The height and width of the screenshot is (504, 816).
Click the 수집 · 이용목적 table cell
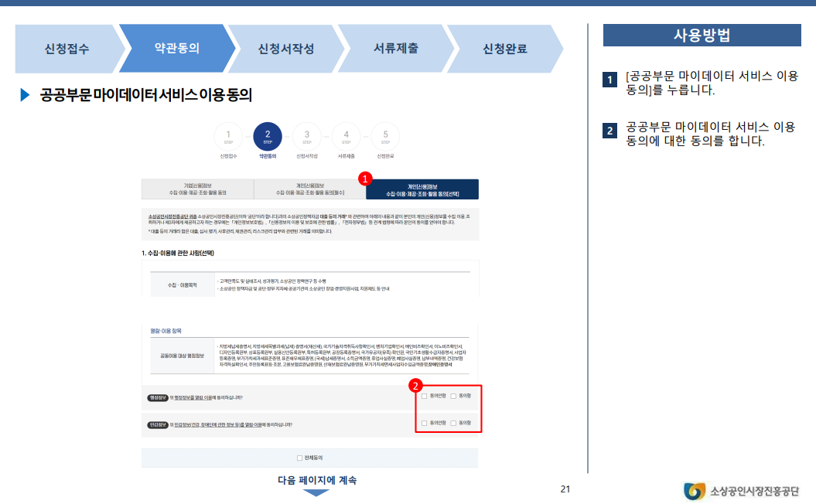[182, 285]
